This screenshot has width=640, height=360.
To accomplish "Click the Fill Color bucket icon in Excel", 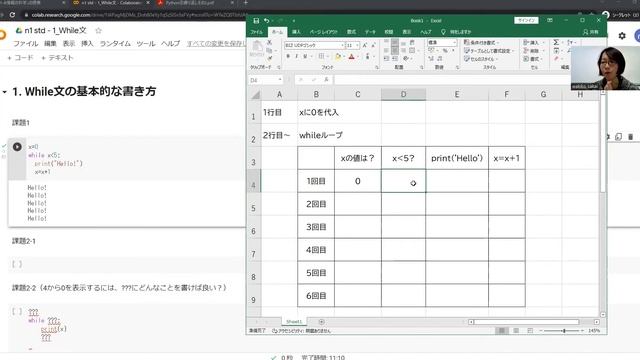I will (338, 56).
